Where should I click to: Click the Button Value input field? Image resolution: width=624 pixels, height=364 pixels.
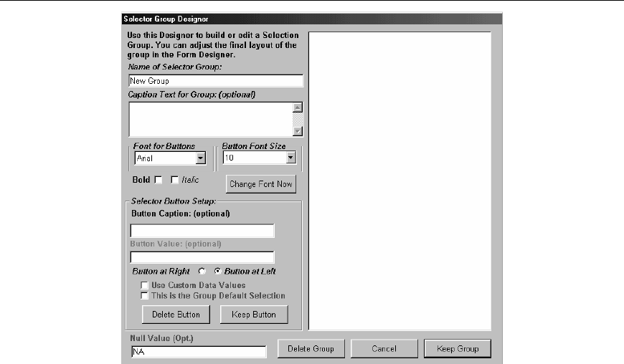point(202,257)
